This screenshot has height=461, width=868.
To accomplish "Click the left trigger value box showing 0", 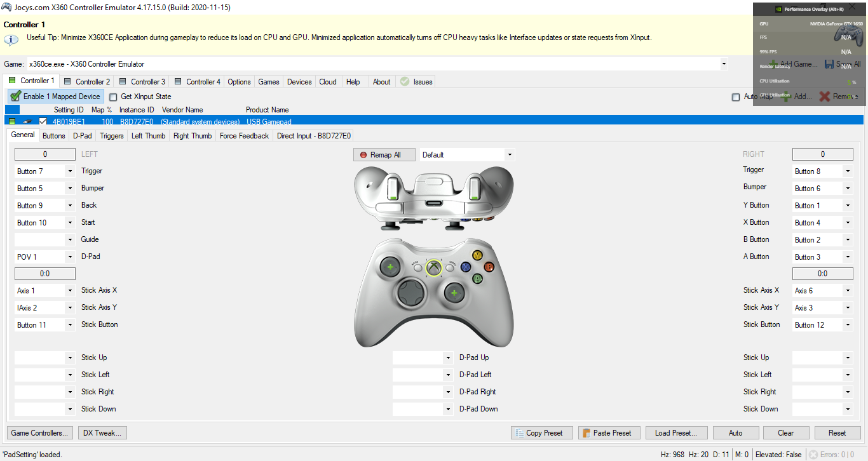I will point(45,154).
